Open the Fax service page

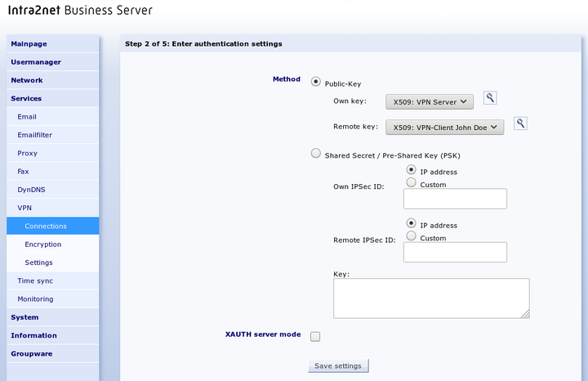coord(53,171)
